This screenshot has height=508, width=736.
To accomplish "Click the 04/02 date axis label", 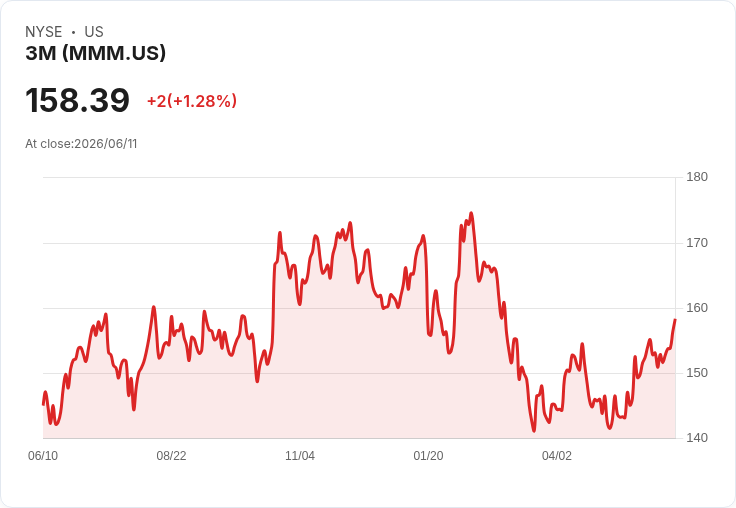I will 557,456.
